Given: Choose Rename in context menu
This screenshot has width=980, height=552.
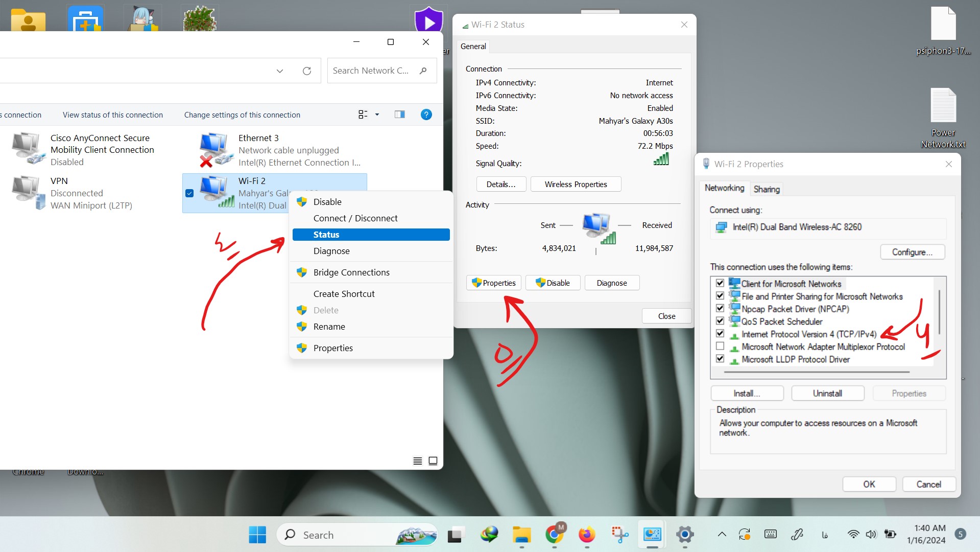Looking at the screenshot, I should point(371,327).
